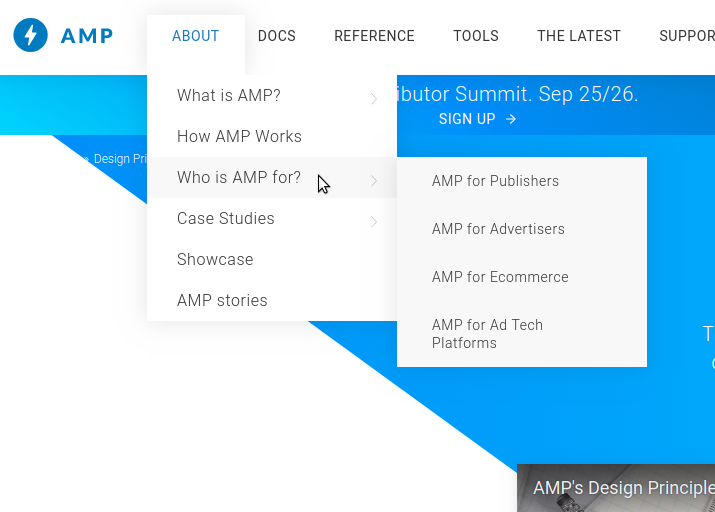Viewport: 715px width, 512px height.
Task: Open the SUPPORT navigation item
Action: coord(687,36)
